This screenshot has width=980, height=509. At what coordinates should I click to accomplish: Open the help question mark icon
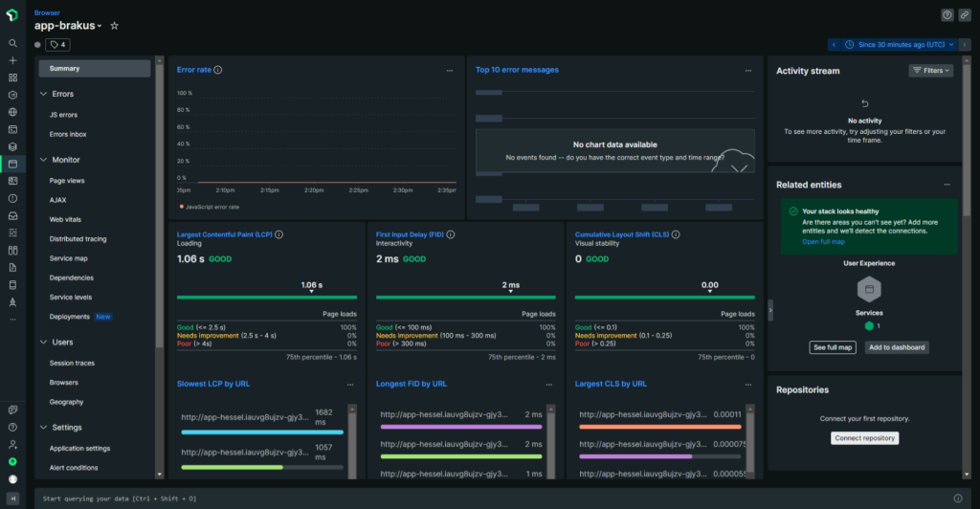pyautogui.click(x=947, y=14)
